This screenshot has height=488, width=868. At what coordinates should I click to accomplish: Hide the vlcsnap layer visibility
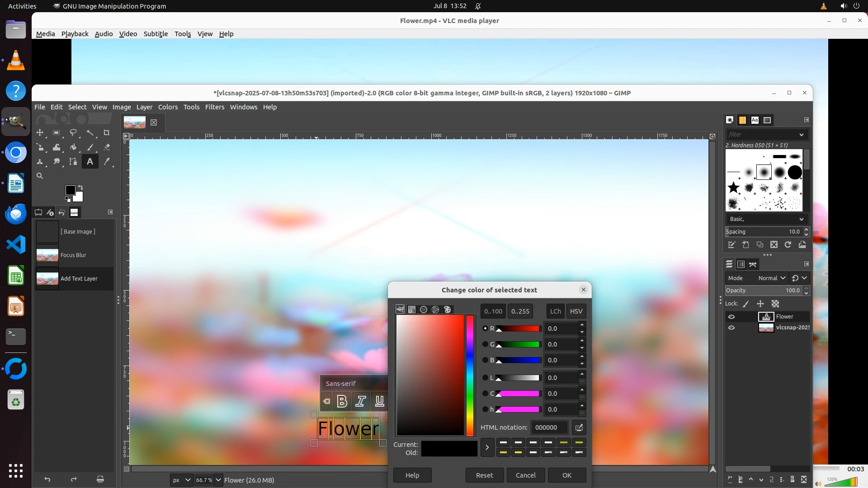pyautogui.click(x=731, y=328)
